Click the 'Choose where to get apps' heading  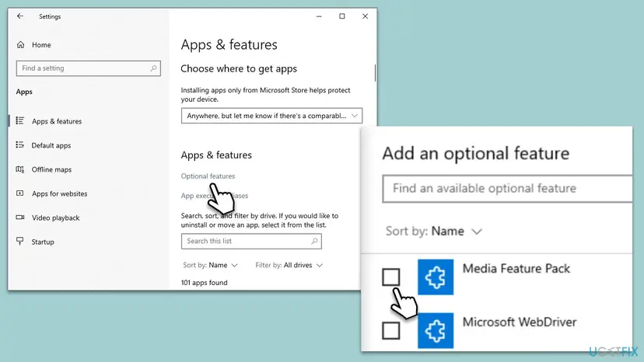239,69
